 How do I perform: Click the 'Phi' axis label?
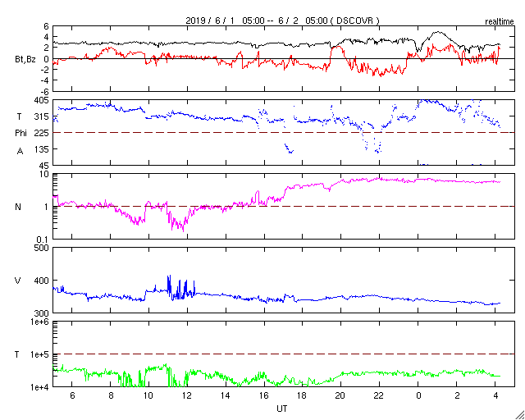[21, 133]
